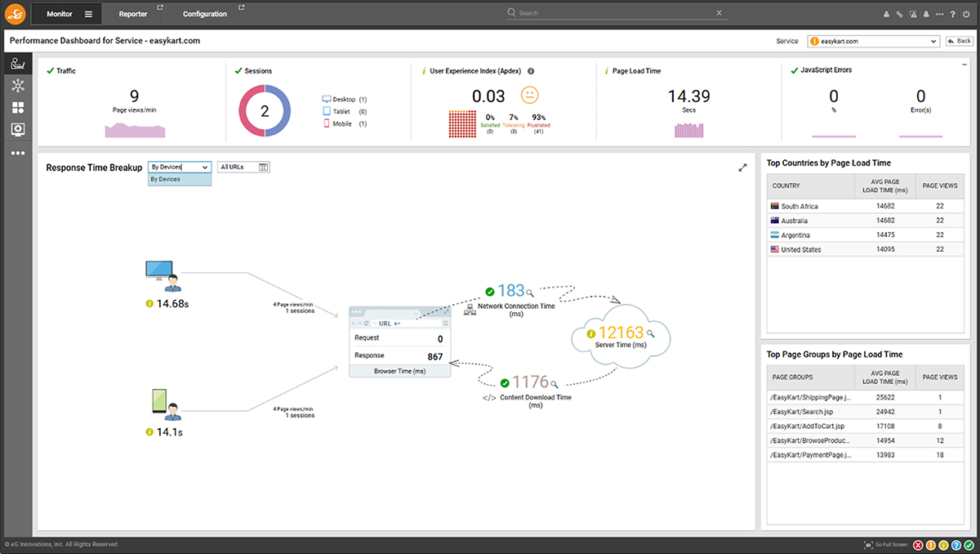This screenshot has height=554, width=980.
Task: Click the desktop device user icon
Action: click(x=163, y=276)
